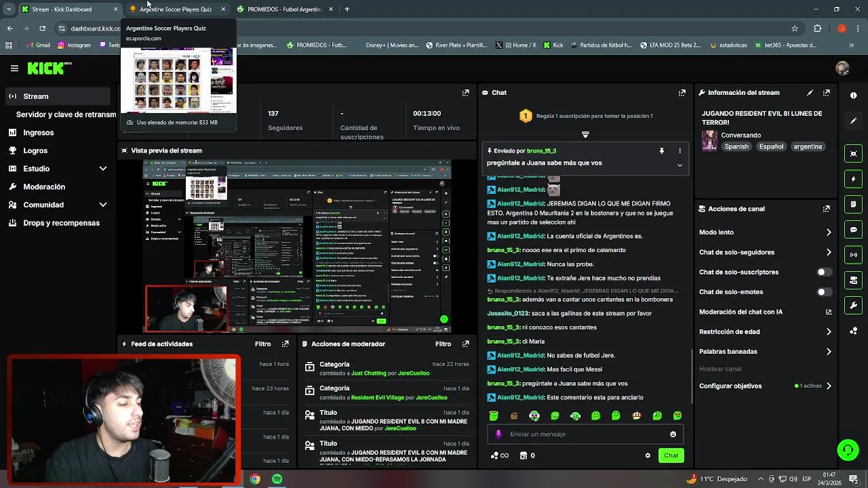This screenshot has height=488, width=868.
Task: Switch to the PROMIEDOS browser tab
Action: (285, 9)
